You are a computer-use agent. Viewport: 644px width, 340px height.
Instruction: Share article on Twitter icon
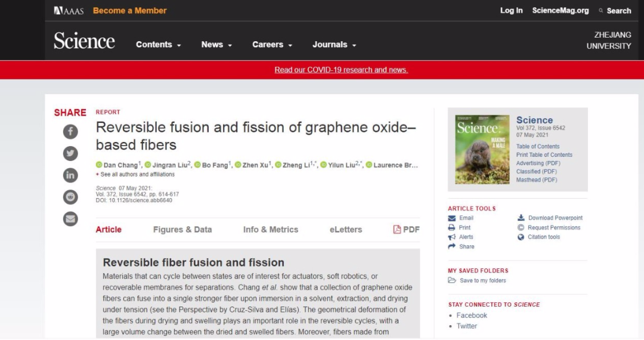70,153
